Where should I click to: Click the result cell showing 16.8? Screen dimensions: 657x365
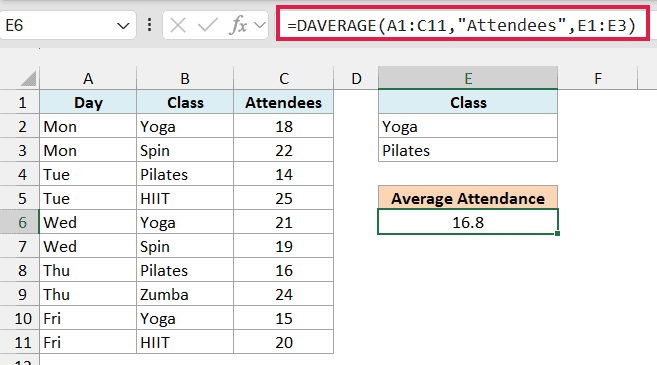pyautogui.click(x=468, y=222)
